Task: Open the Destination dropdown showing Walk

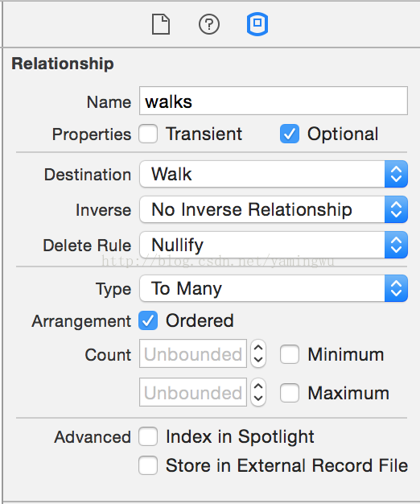Action: click(274, 174)
